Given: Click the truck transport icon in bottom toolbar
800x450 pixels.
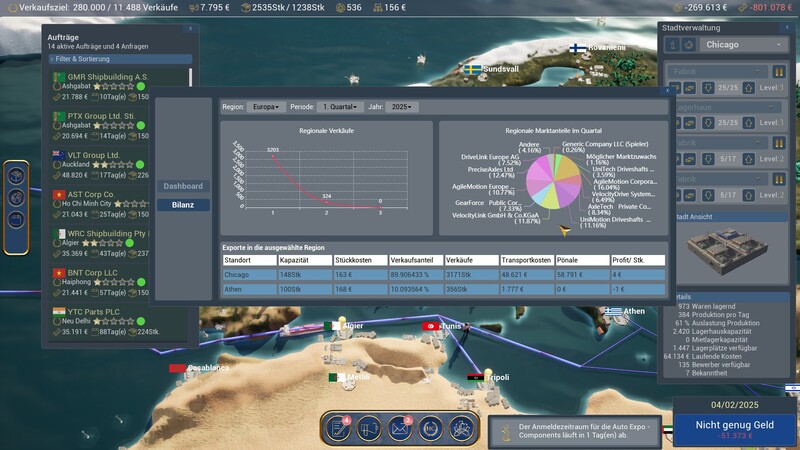Looking at the screenshot, I should click(x=371, y=428).
